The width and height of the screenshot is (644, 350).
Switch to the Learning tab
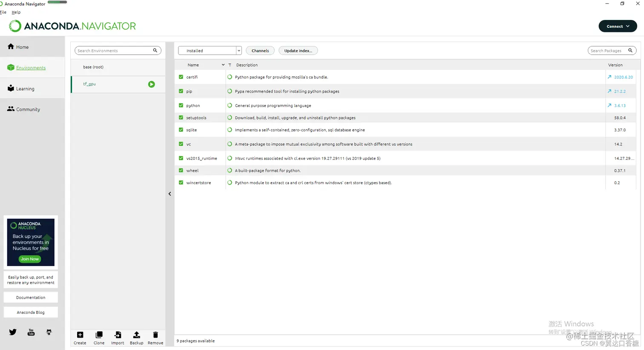(32, 89)
